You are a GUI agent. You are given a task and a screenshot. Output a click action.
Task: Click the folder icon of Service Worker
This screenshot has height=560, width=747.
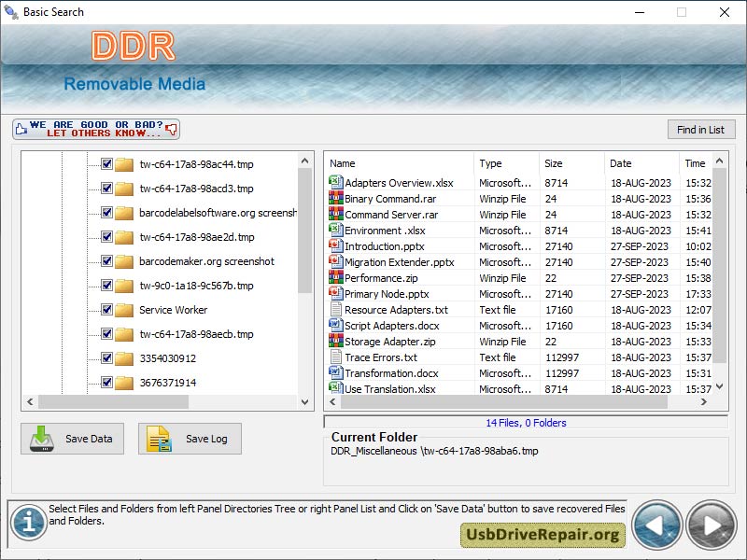(x=124, y=310)
